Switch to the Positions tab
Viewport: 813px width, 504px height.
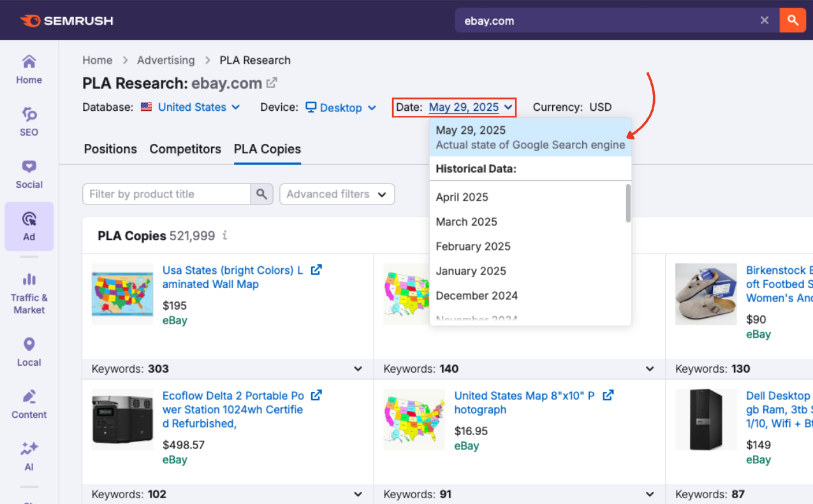[110, 149]
